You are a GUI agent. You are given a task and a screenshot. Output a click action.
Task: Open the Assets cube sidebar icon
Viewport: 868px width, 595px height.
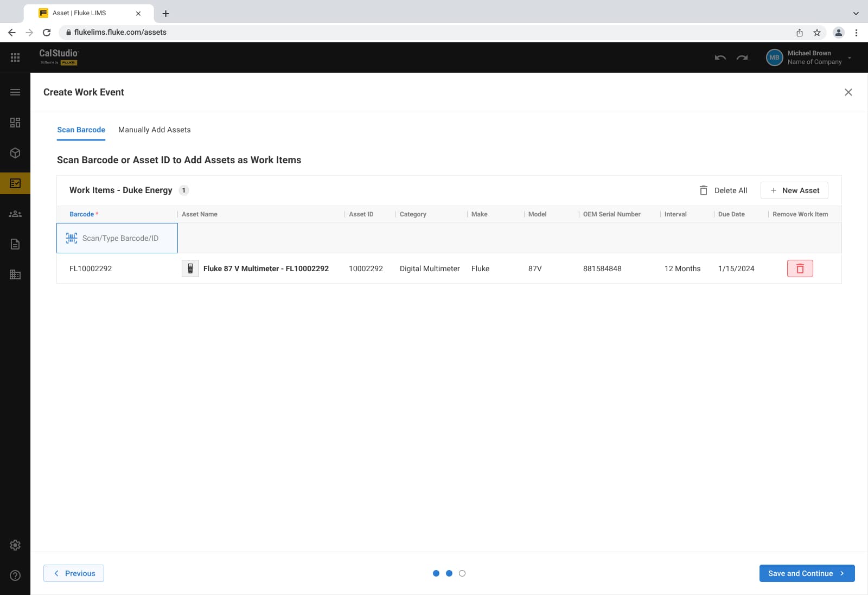coord(15,153)
